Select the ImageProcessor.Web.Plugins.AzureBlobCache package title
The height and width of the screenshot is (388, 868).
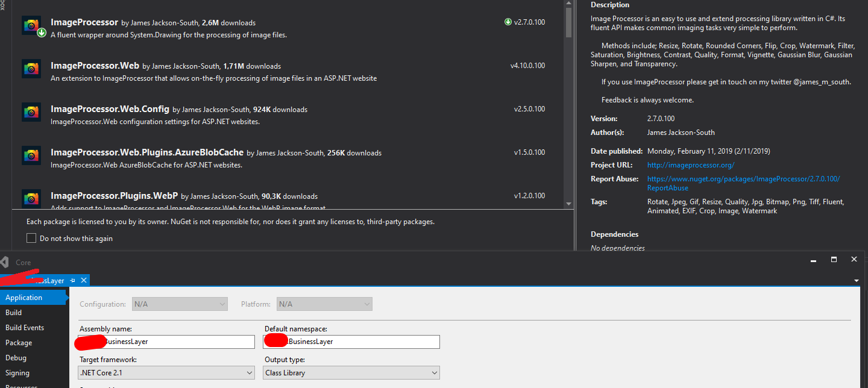[x=147, y=152]
